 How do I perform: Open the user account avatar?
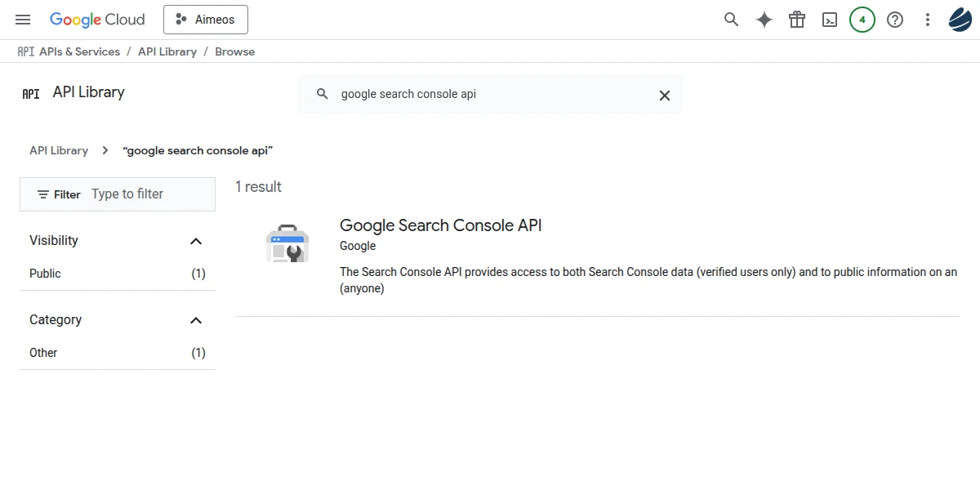coord(960,20)
